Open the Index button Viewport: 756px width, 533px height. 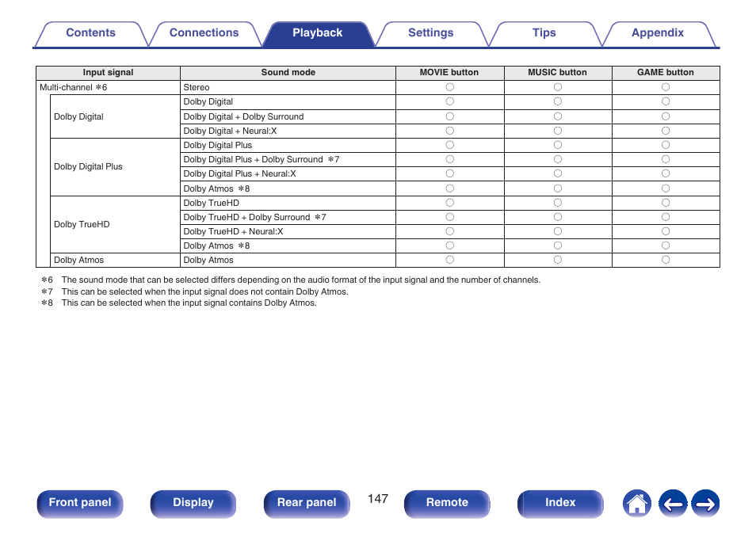click(x=560, y=503)
